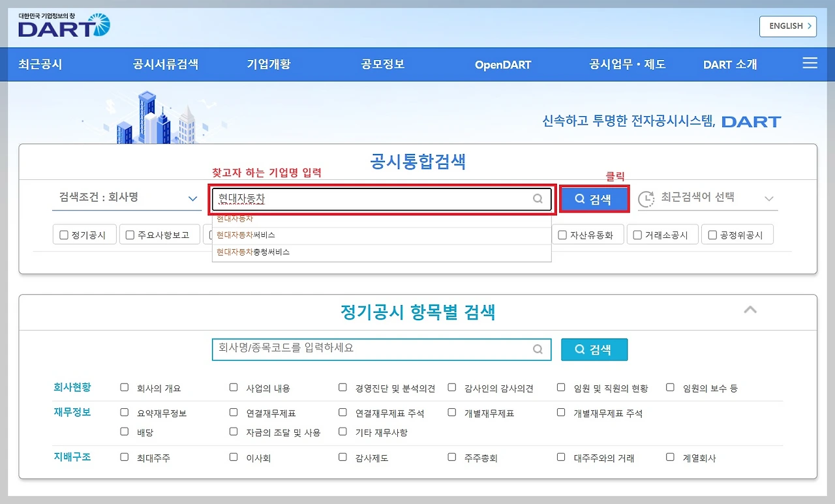Open the hamburger menu in the navigation bar
The image size is (835, 504).
tap(810, 63)
